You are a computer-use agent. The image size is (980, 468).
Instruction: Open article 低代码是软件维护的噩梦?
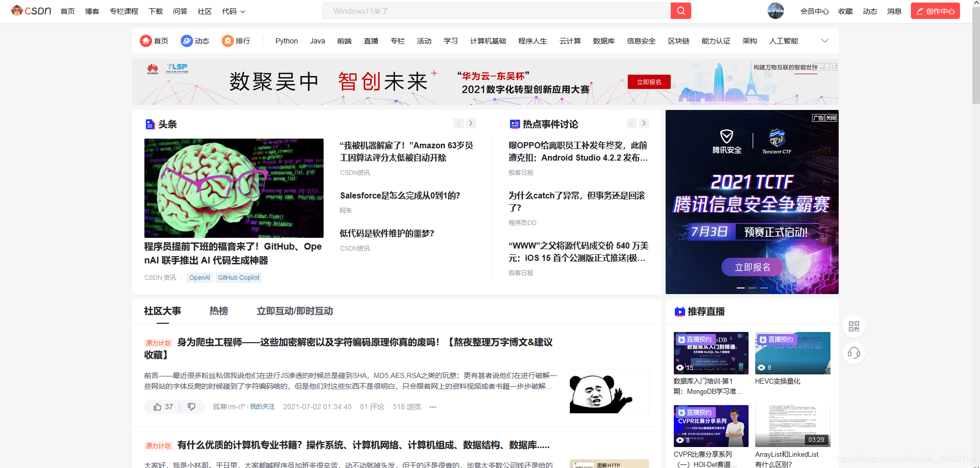click(x=387, y=233)
